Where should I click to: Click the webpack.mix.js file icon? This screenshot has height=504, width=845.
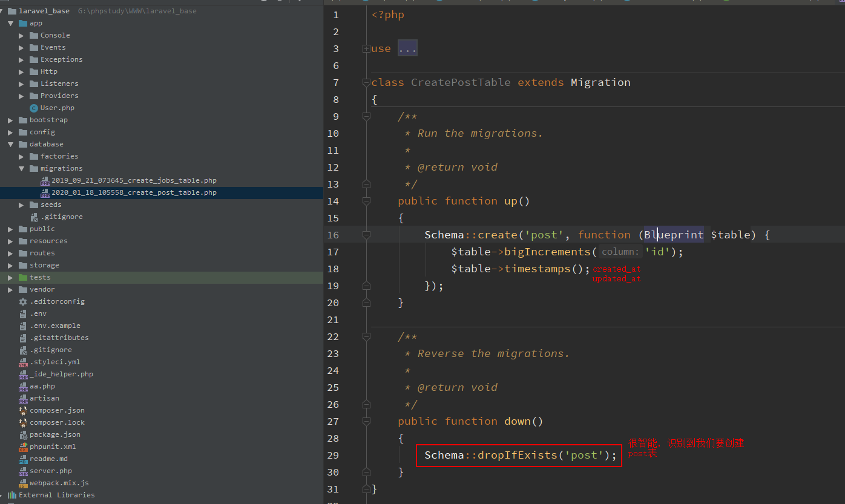point(23,483)
